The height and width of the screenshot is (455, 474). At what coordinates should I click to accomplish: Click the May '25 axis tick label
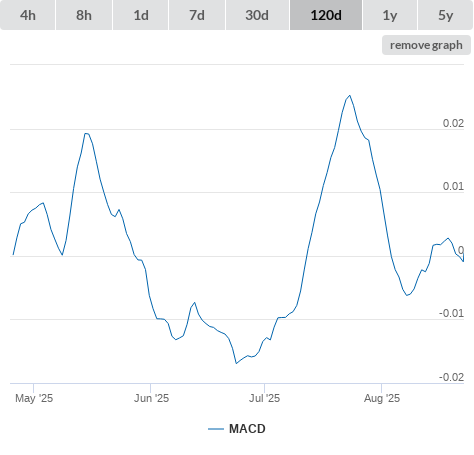click(34, 398)
